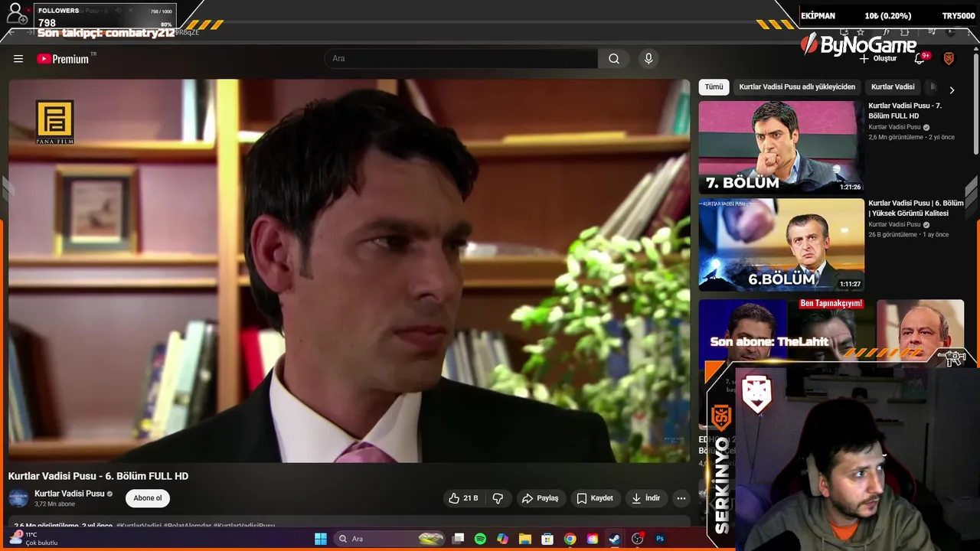The width and height of the screenshot is (980, 551).
Task: Open the Kurtlar Vadisi Pusu channel avatar
Action: [18, 498]
